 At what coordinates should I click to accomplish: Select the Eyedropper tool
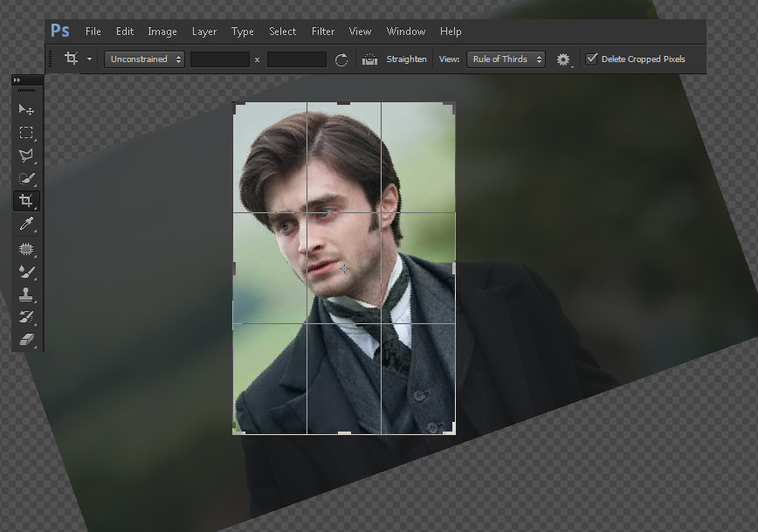click(26, 224)
